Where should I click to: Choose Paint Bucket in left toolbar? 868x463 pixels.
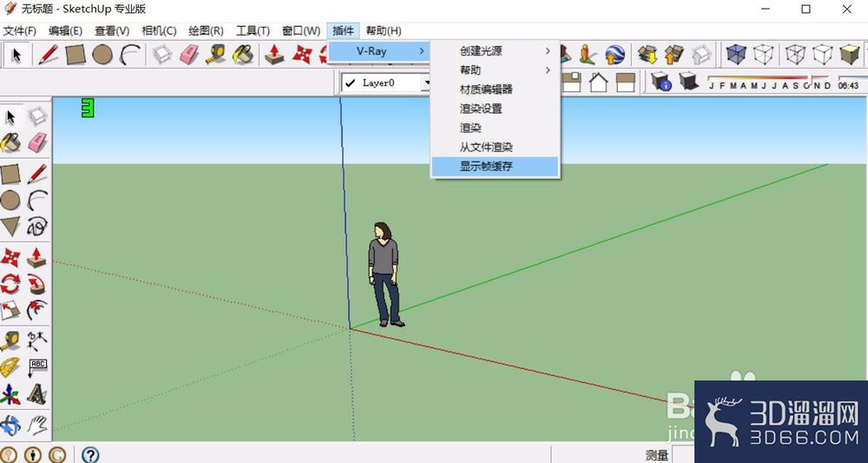click(10, 142)
